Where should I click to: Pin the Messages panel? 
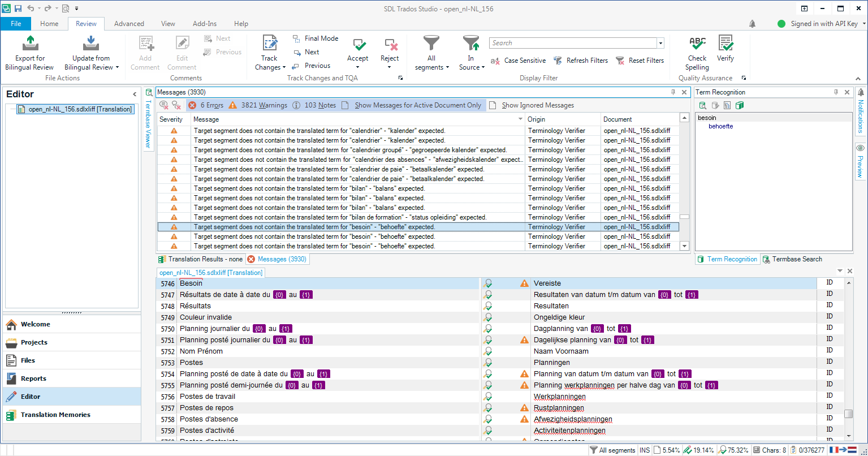pyautogui.click(x=673, y=92)
